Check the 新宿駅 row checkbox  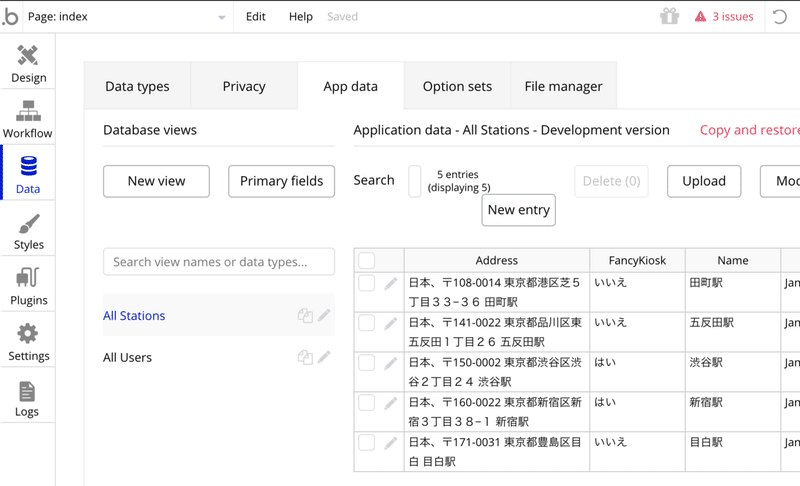point(366,402)
